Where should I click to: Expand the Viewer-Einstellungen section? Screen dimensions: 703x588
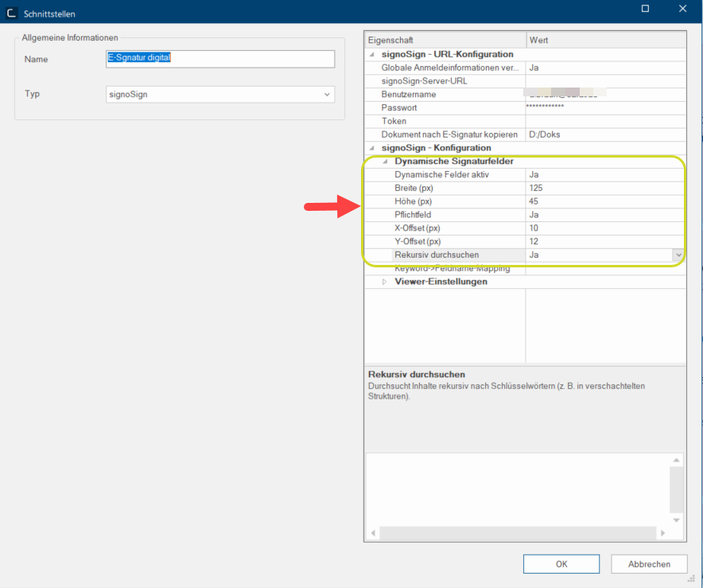(x=385, y=282)
